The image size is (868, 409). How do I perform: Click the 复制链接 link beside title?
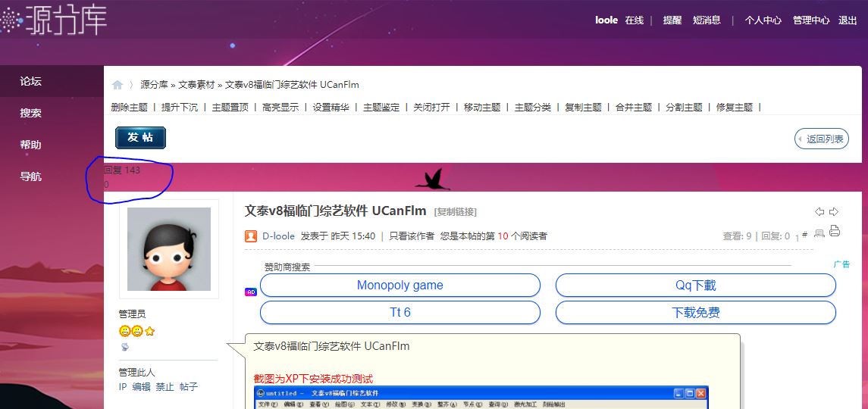click(x=455, y=211)
